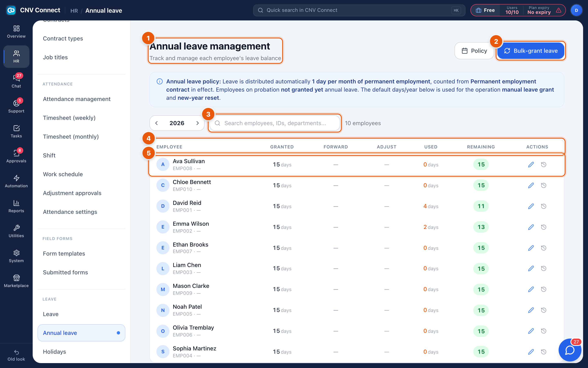Focus the Quick search in CNV Connect field
Screen dimensions: 588x368
[x=359, y=10]
